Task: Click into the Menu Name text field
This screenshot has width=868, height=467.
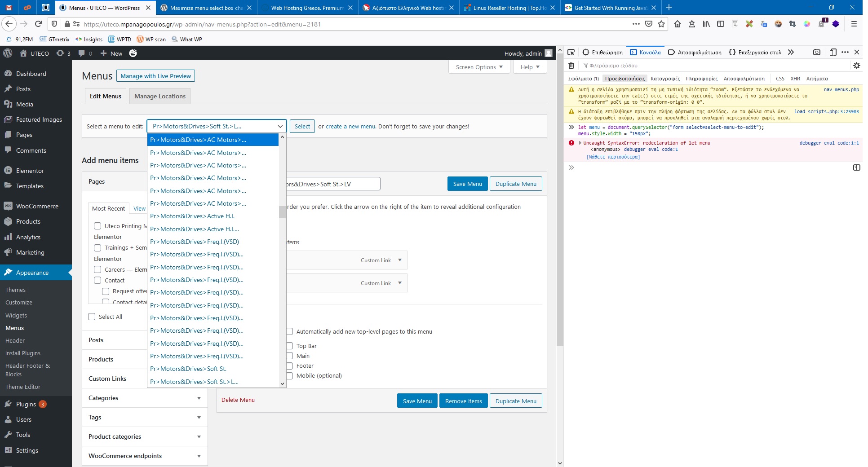Action: 333,184
